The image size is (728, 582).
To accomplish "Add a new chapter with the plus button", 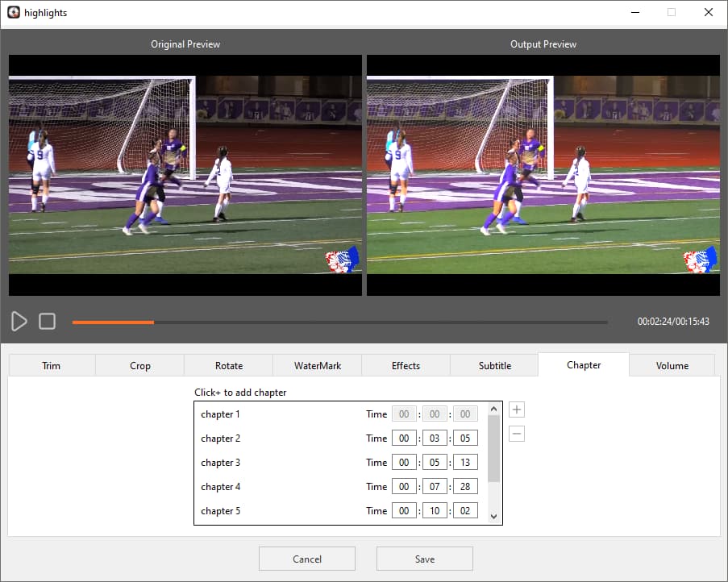I will (516, 409).
